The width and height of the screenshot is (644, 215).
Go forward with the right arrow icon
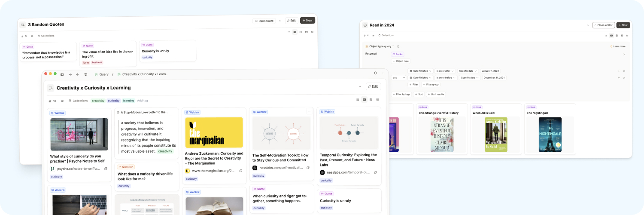pos(77,74)
